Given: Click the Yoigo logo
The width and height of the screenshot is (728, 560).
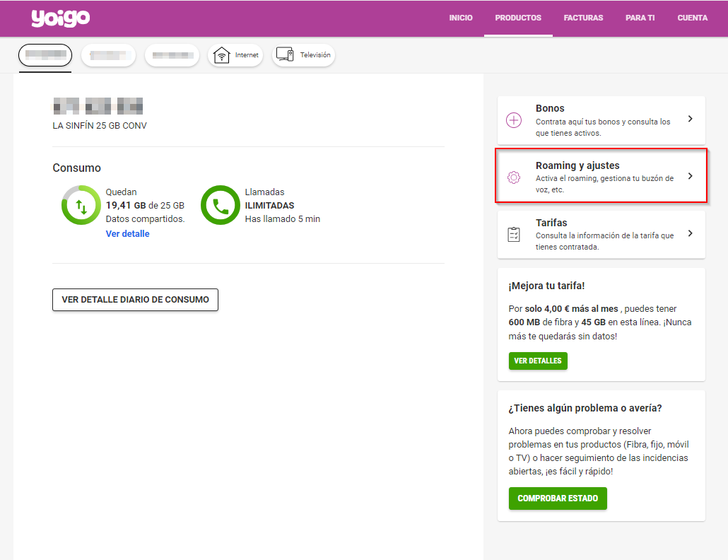Looking at the screenshot, I should [60, 18].
